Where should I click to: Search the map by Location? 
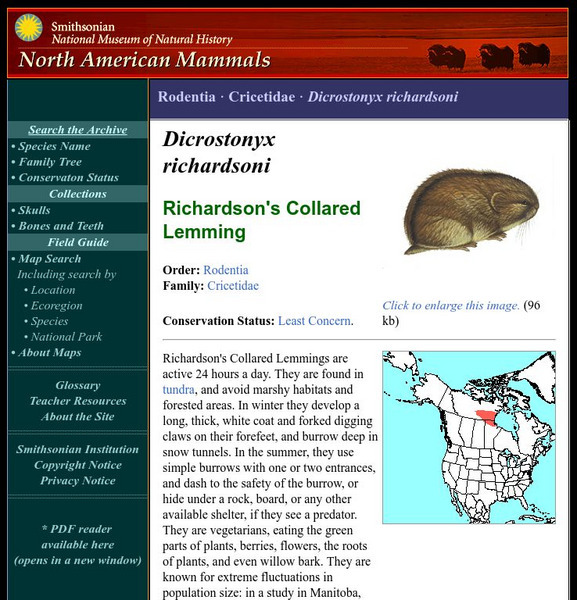[53, 290]
